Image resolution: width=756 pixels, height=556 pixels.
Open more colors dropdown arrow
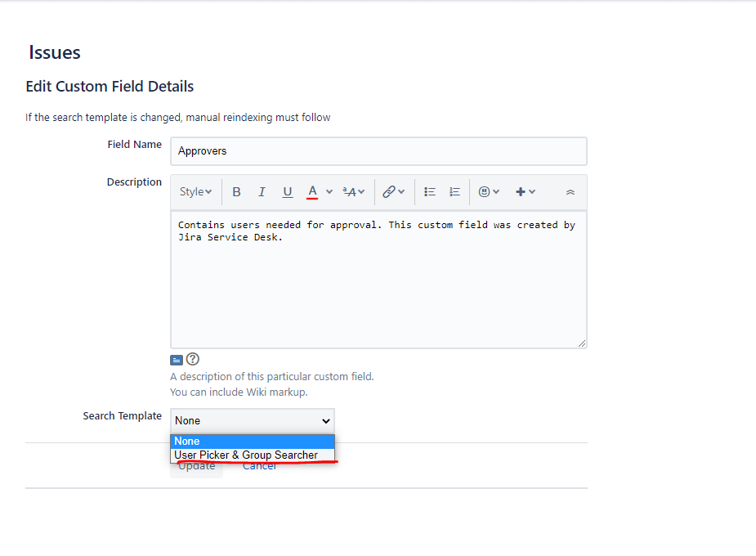329,192
